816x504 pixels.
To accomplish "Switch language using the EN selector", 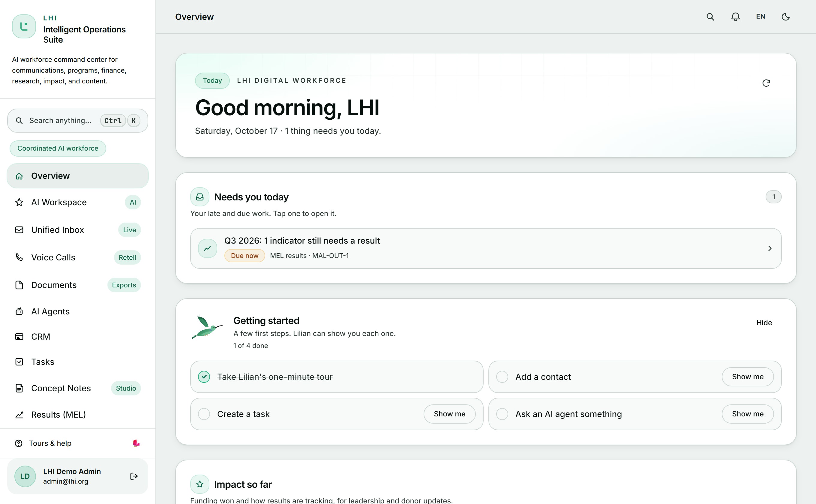I will point(760,16).
